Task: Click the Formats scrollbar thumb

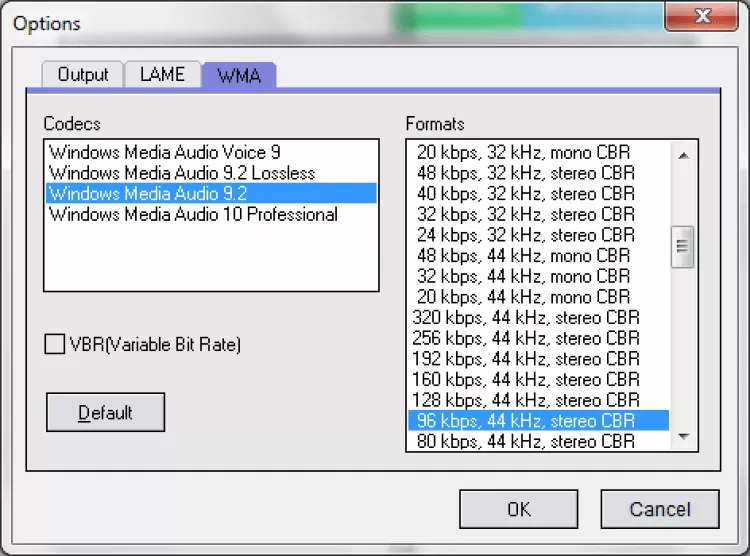Action: coord(684,245)
